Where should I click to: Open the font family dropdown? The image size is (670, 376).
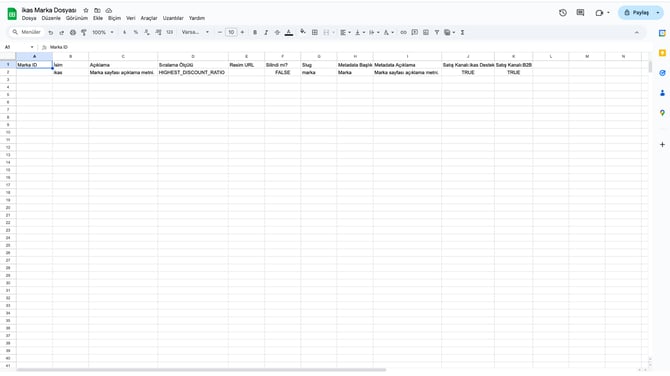point(195,32)
